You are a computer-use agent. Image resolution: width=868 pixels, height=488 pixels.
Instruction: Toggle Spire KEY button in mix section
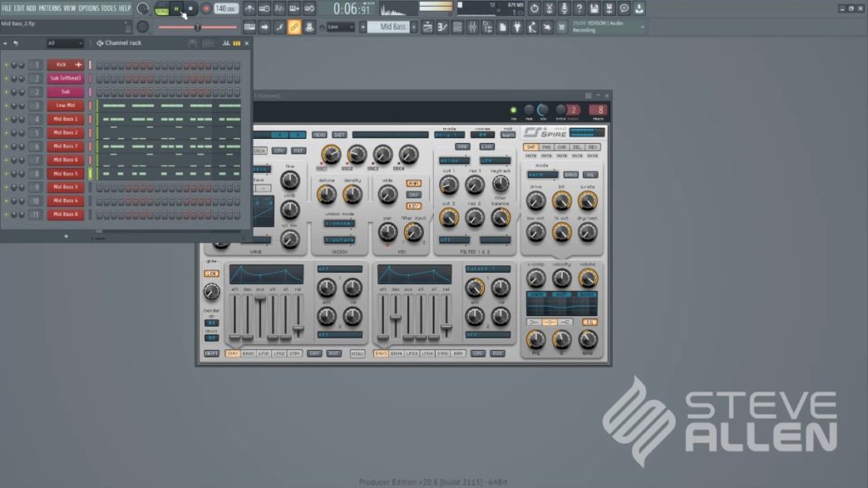tap(414, 206)
